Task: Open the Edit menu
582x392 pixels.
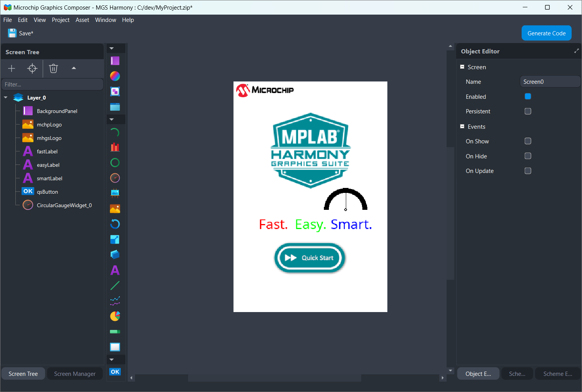Action: coord(23,20)
